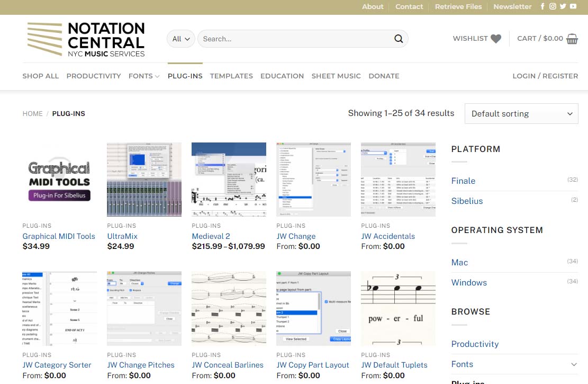This screenshot has height=384, width=588.
Task: Open the Instagram social icon
Action: tap(553, 6)
